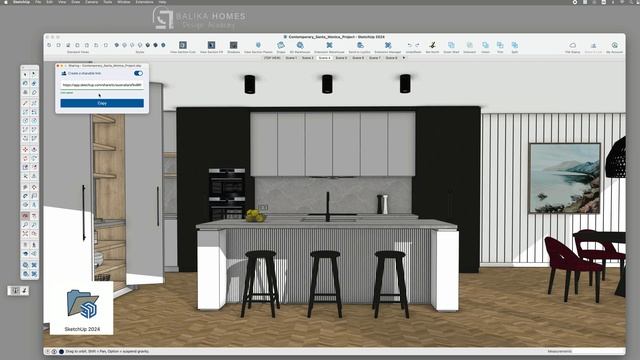Click the Outer Shell solid tool
This screenshot has height=360, width=640.
click(451, 45)
